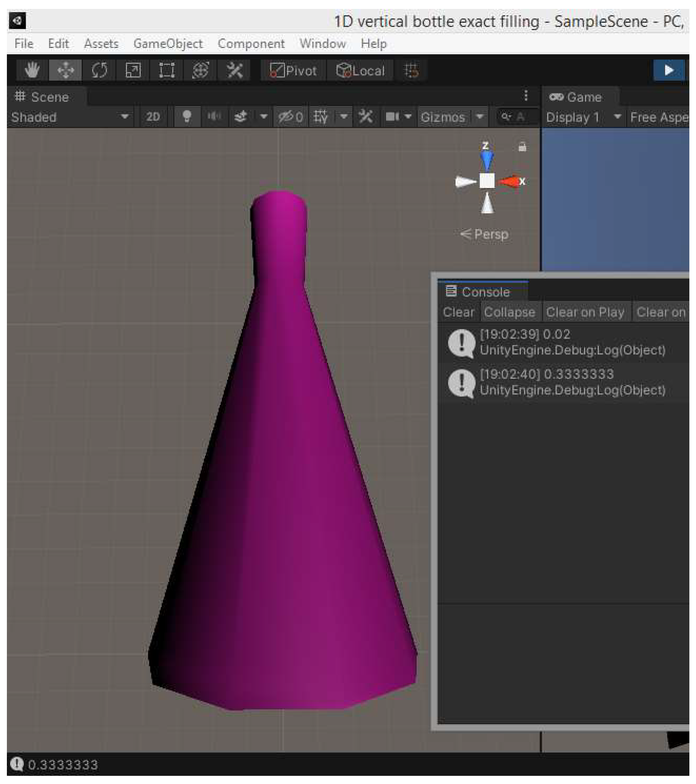Screen dimensions: 696x784
Task: Select the Hand tool
Action: pos(32,70)
